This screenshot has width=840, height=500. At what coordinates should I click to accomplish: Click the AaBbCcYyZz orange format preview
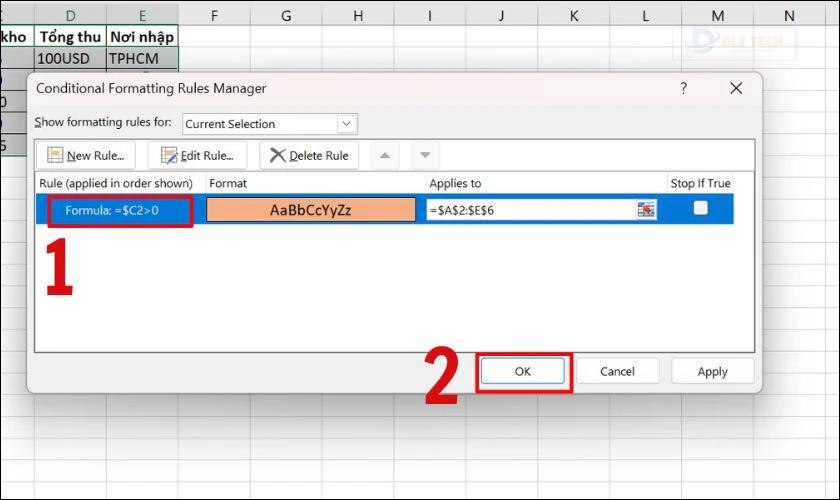click(311, 210)
